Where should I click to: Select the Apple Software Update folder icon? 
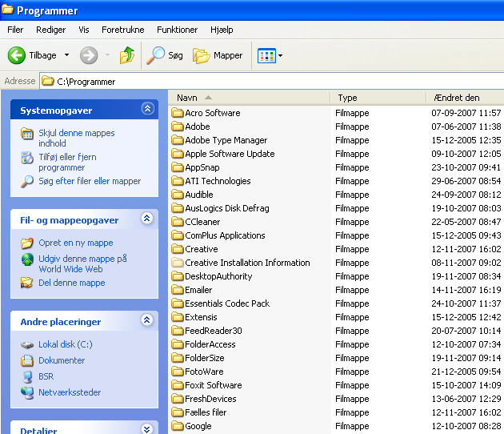[x=177, y=154]
